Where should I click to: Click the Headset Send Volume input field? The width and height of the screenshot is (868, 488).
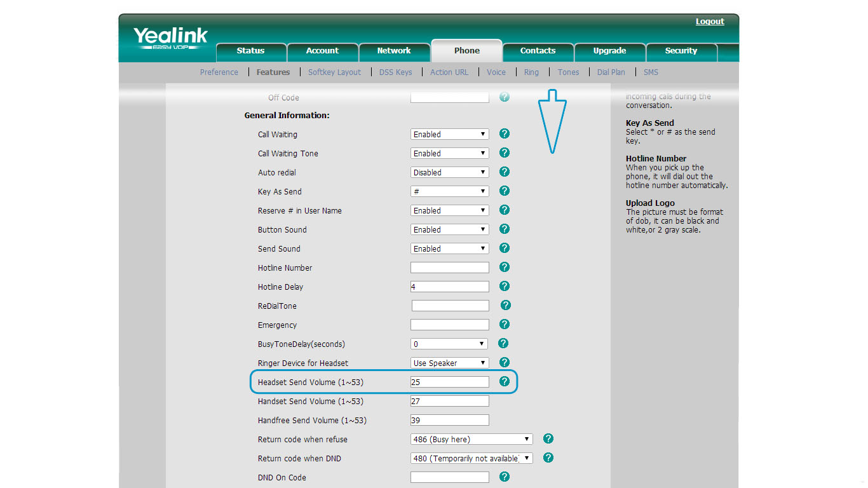450,382
